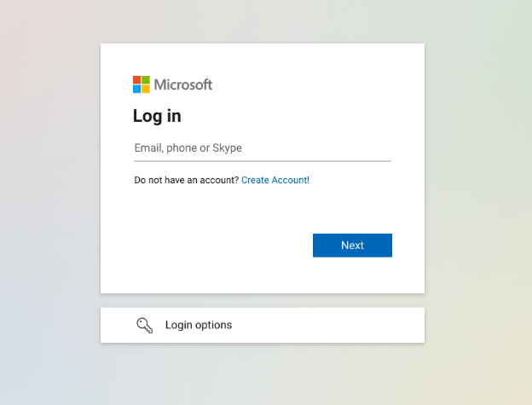Click the word "Email" in the placeholder
The image size is (532, 405).
tap(147, 148)
